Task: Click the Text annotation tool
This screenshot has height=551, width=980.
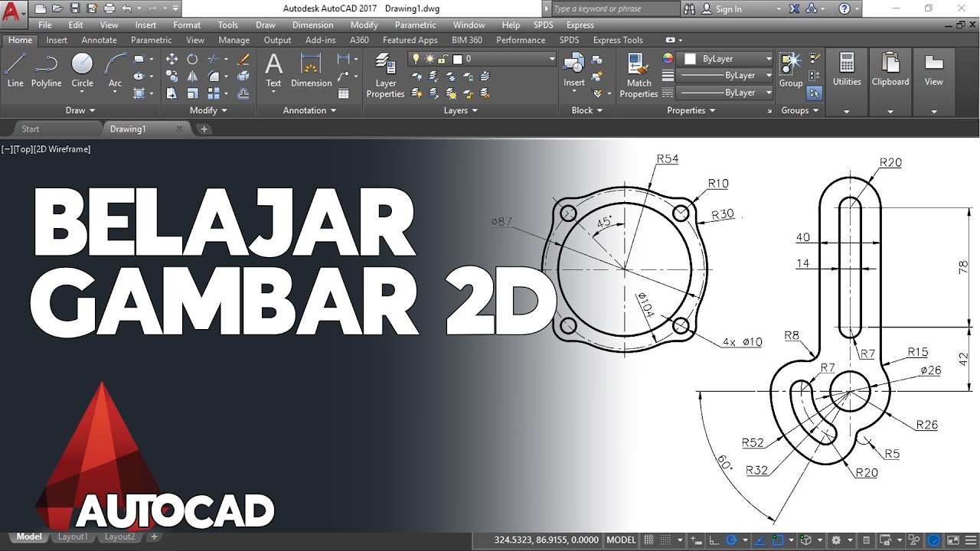Action: coord(273,70)
